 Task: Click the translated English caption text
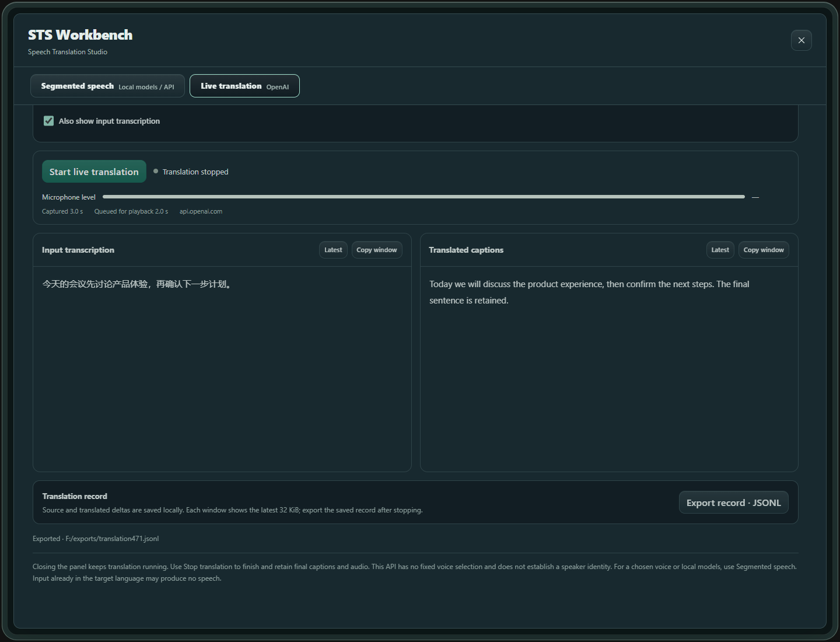pos(589,292)
